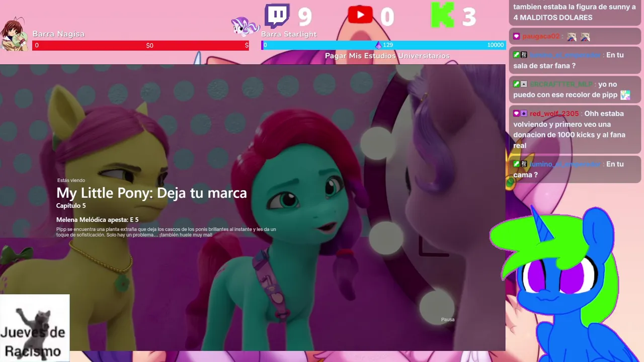Click the 'Capítulo 5' text
644x362 pixels.
click(x=71, y=206)
